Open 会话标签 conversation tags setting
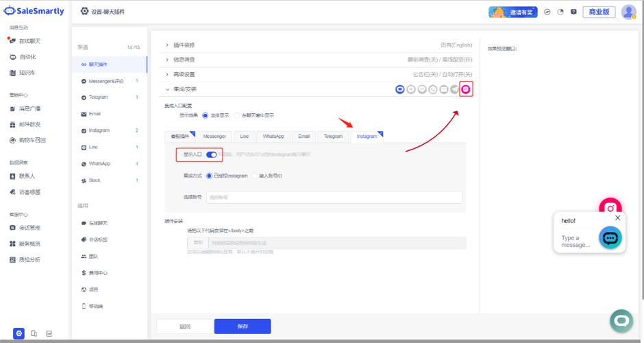This screenshot has height=343, width=644. 95,240
